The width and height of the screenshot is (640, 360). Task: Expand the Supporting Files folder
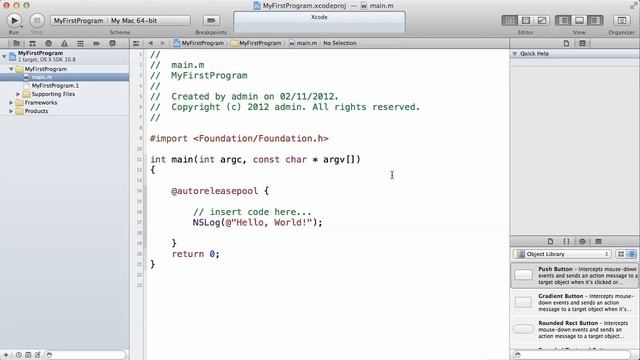18,94
